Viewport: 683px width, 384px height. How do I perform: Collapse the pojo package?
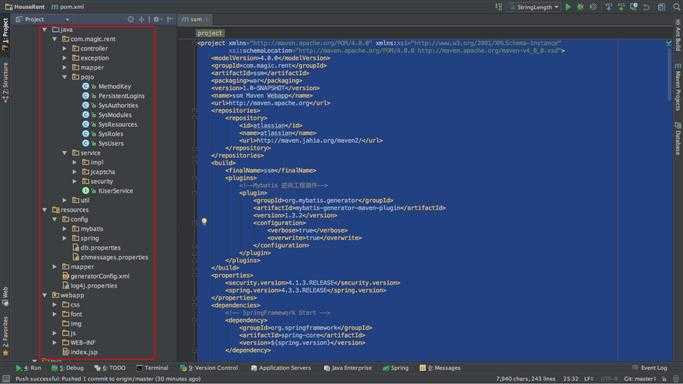point(64,77)
